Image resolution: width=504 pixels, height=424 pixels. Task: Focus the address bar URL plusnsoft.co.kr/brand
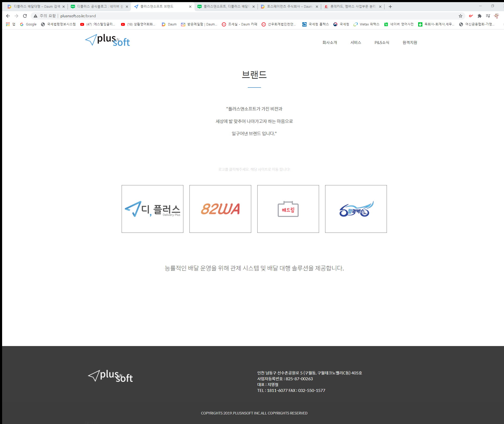pos(78,16)
